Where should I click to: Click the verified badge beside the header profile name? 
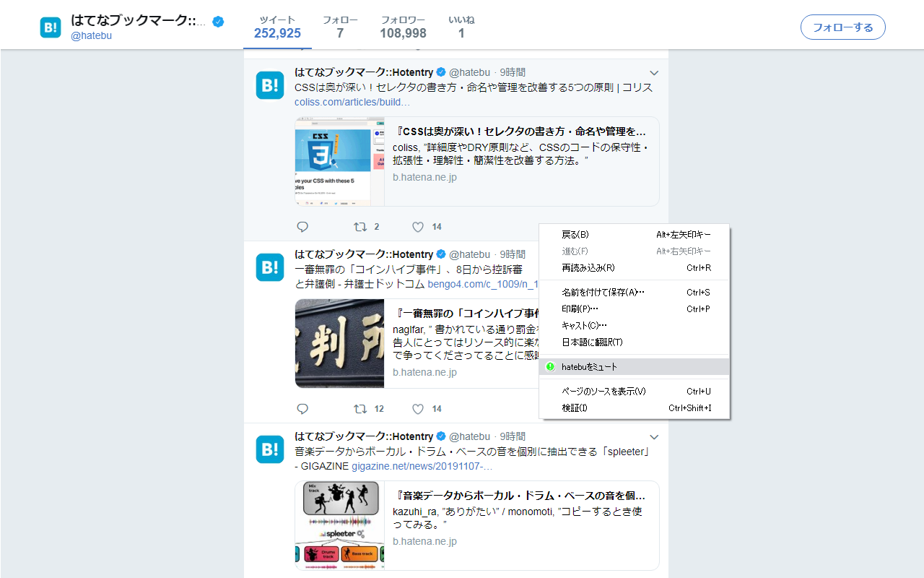218,22
